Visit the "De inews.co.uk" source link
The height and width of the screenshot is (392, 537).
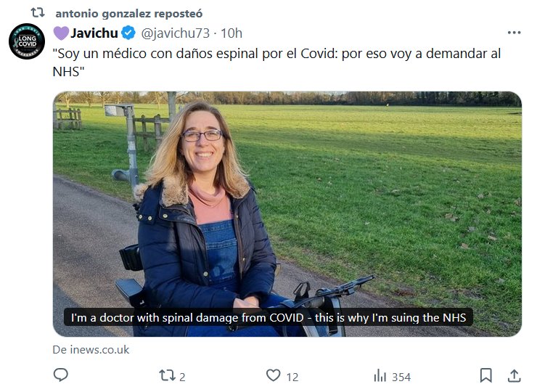pos(91,349)
